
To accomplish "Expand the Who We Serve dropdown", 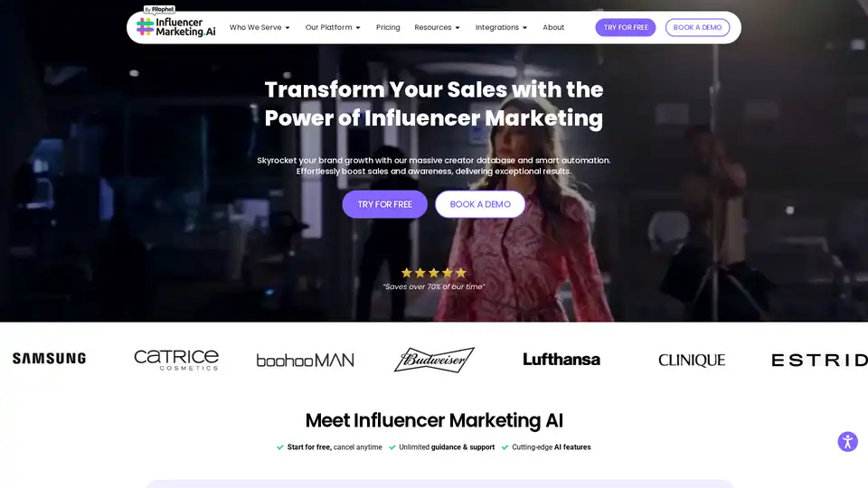I will coord(259,27).
